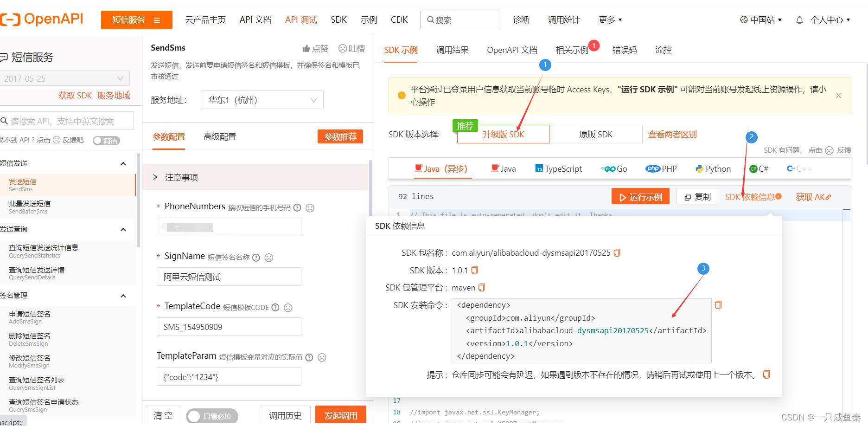The height and width of the screenshot is (426, 868).
Task: Choose the 升级版 SDK option
Action: tap(503, 134)
